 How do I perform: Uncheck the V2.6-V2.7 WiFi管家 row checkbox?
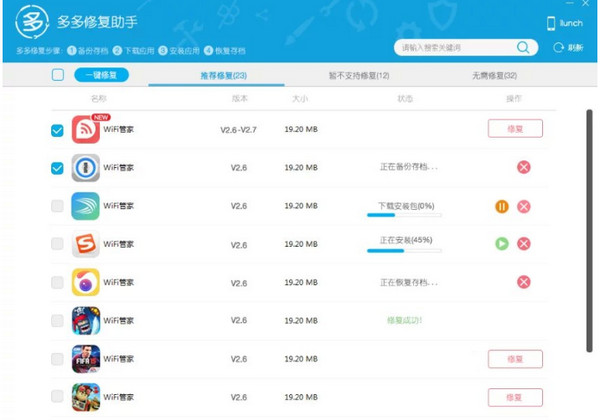point(57,131)
